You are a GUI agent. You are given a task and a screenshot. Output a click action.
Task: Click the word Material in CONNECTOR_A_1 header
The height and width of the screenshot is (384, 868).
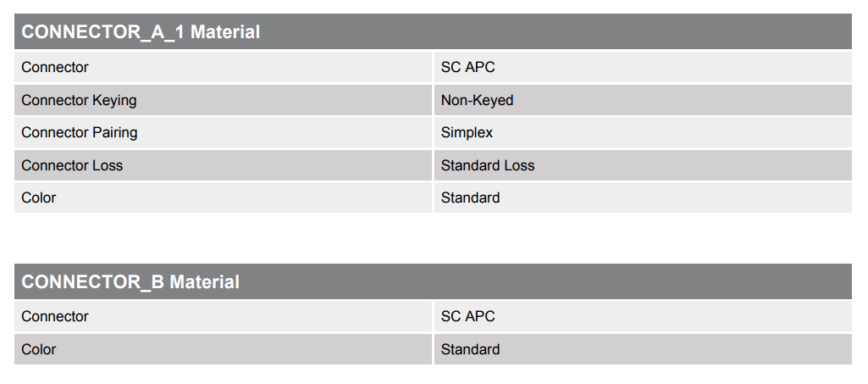(225, 32)
